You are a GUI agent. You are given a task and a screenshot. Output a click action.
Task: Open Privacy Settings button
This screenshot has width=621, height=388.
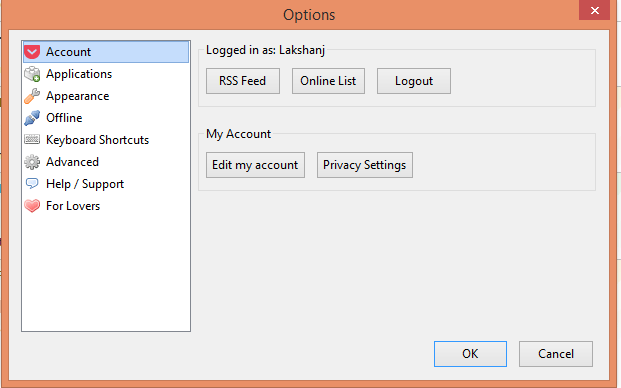tap(365, 165)
